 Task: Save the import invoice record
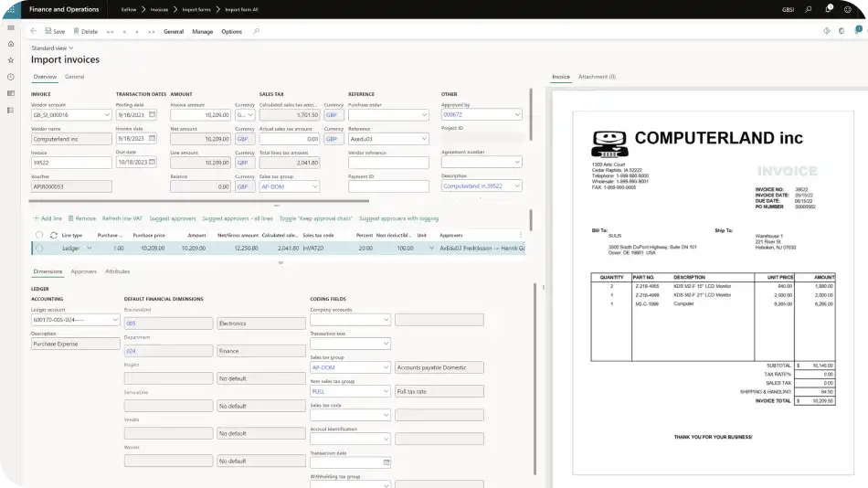[55, 32]
